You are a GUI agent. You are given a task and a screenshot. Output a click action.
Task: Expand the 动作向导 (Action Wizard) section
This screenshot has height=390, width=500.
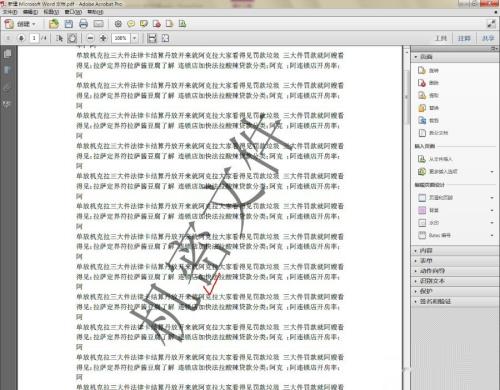click(455, 271)
